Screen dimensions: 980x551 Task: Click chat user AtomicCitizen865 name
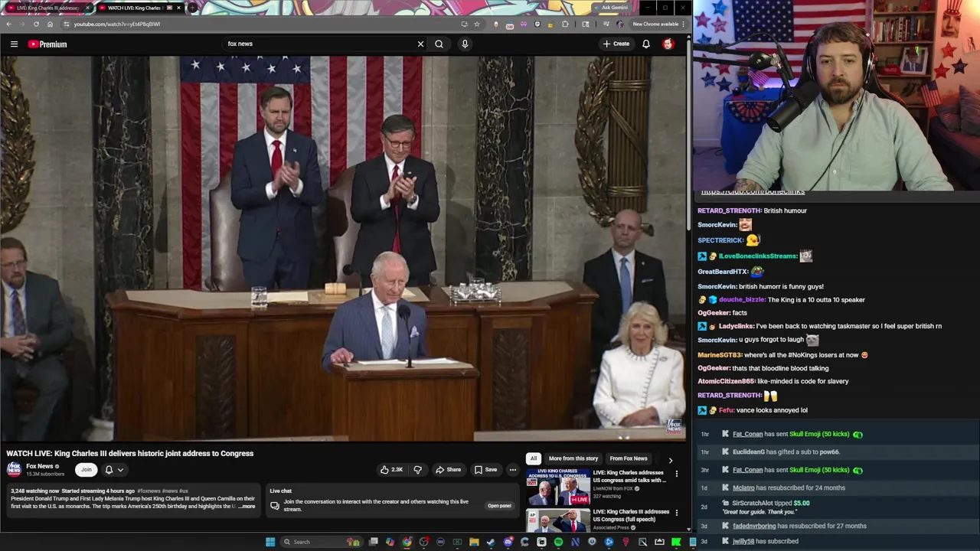[x=727, y=381]
